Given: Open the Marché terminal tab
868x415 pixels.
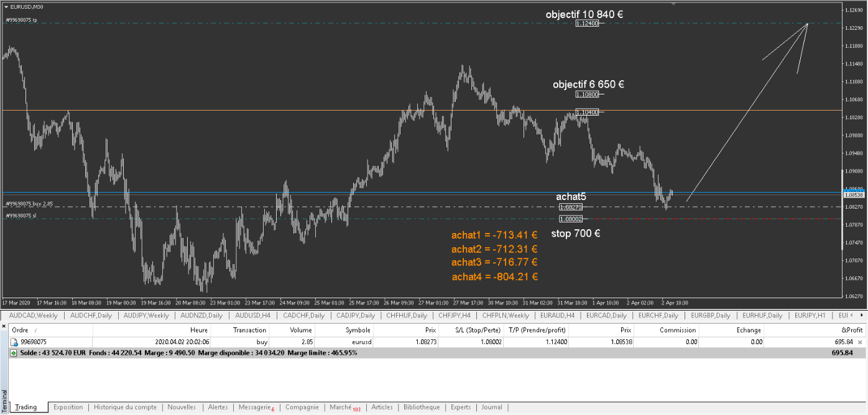Looking at the screenshot, I should tap(344, 407).
